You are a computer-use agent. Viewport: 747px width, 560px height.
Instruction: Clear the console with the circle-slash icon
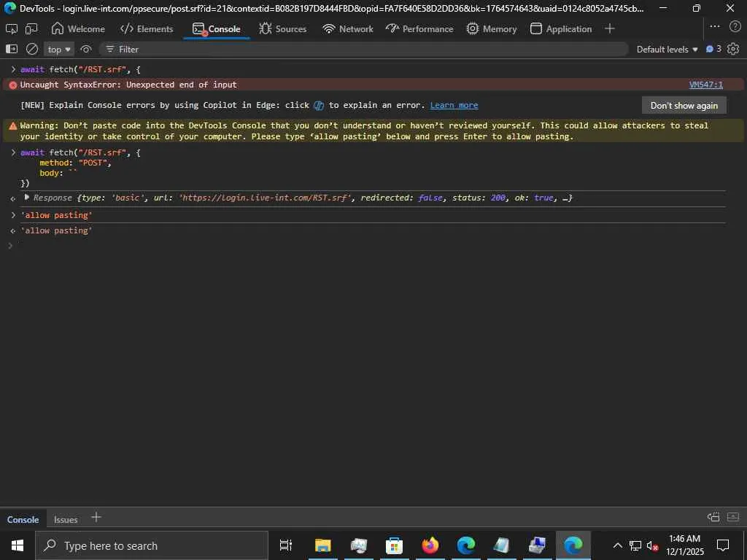[32, 49]
